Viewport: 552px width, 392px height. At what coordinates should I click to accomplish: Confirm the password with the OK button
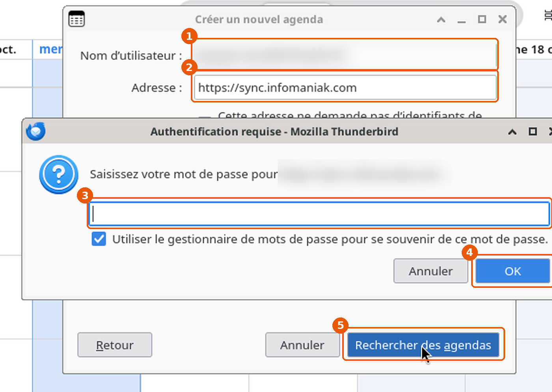pyautogui.click(x=513, y=271)
